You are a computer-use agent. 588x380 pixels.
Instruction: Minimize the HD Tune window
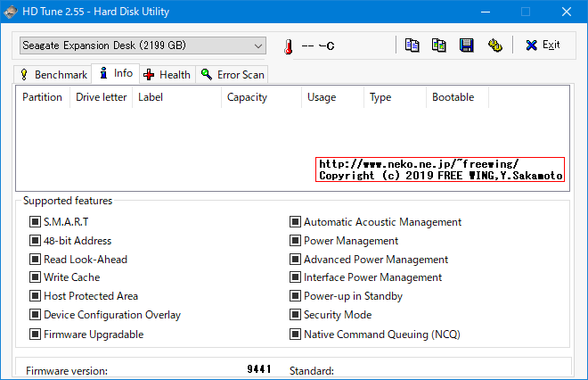click(485, 12)
